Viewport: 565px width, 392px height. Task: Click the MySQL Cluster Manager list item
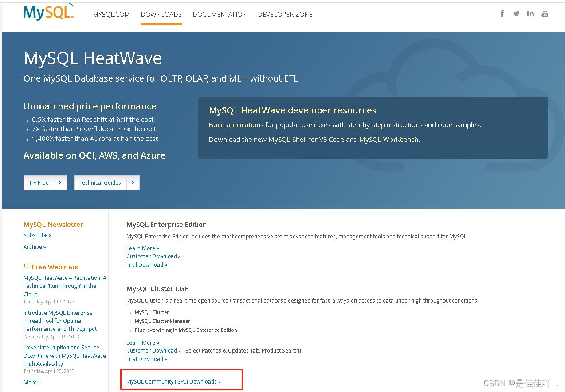162,321
